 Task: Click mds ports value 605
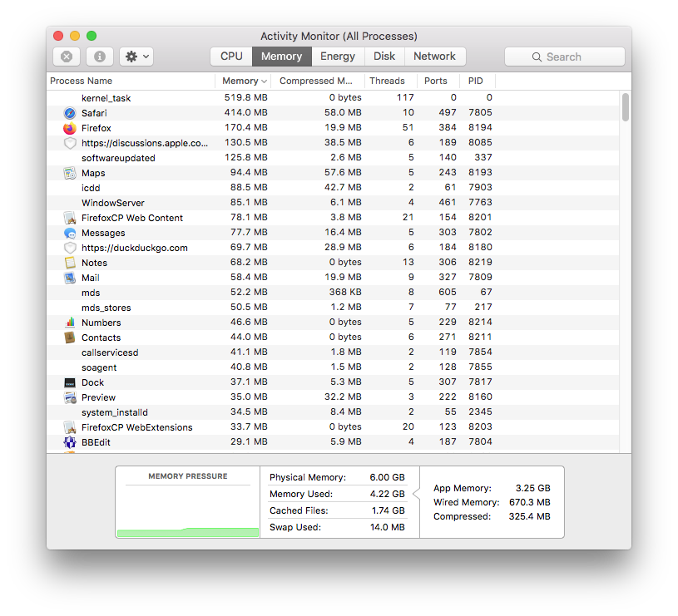click(447, 292)
